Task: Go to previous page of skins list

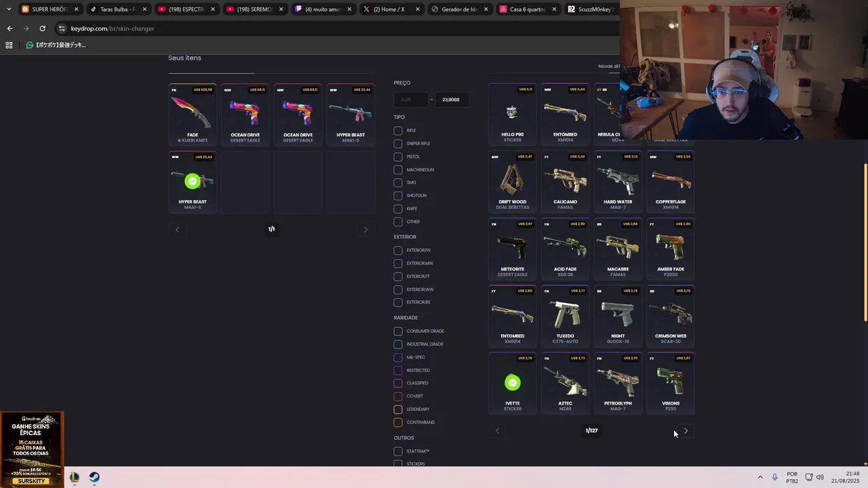Action: point(497,431)
